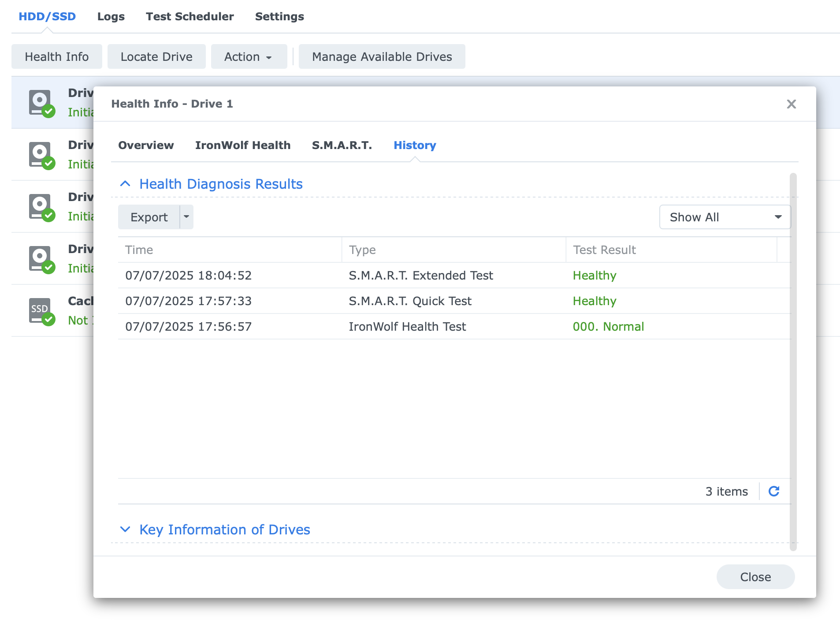The height and width of the screenshot is (627, 840).
Task: Click the 000. Normal test result
Action: (608, 326)
